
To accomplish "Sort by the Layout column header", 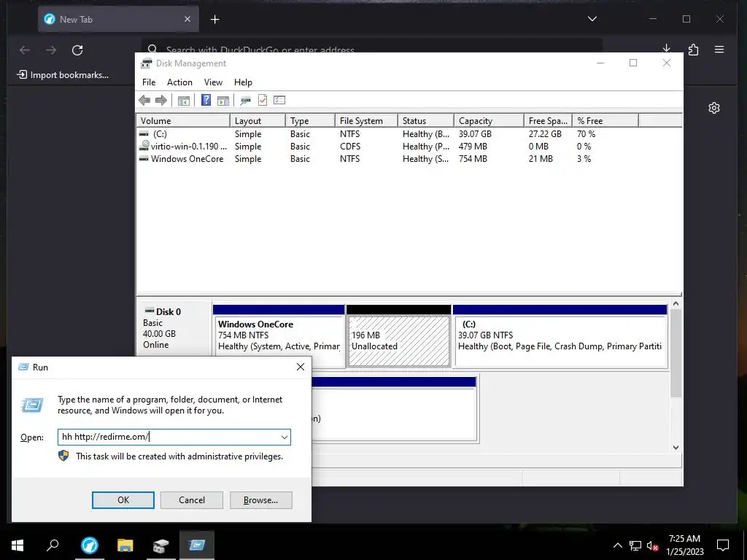I will [258, 121].
